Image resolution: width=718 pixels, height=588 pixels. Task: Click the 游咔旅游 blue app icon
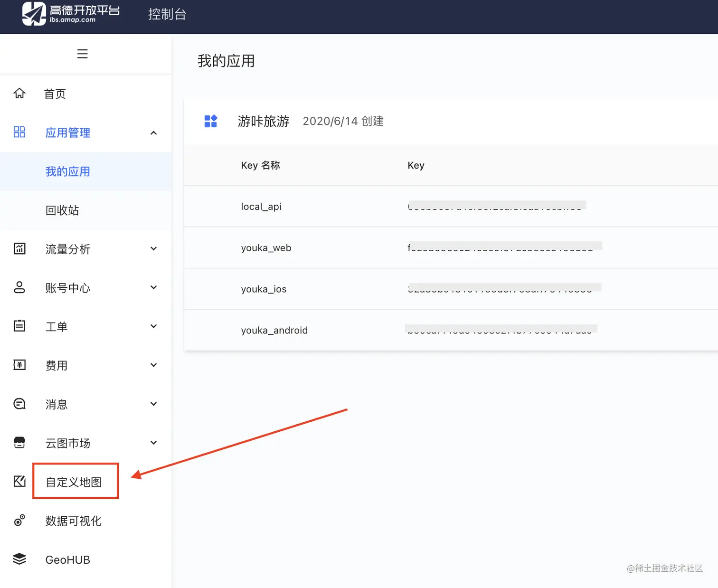(211, 121)
